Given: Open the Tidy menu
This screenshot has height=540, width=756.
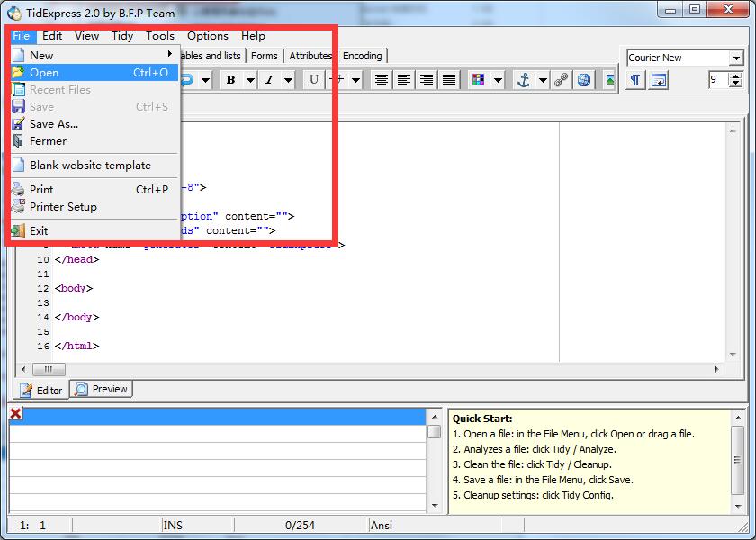Looking at the screenshot, I should click(122, 36).
